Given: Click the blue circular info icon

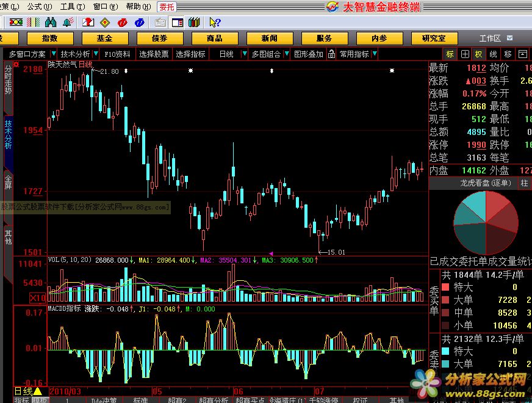Looking at the screenshot, I should 140,23.
